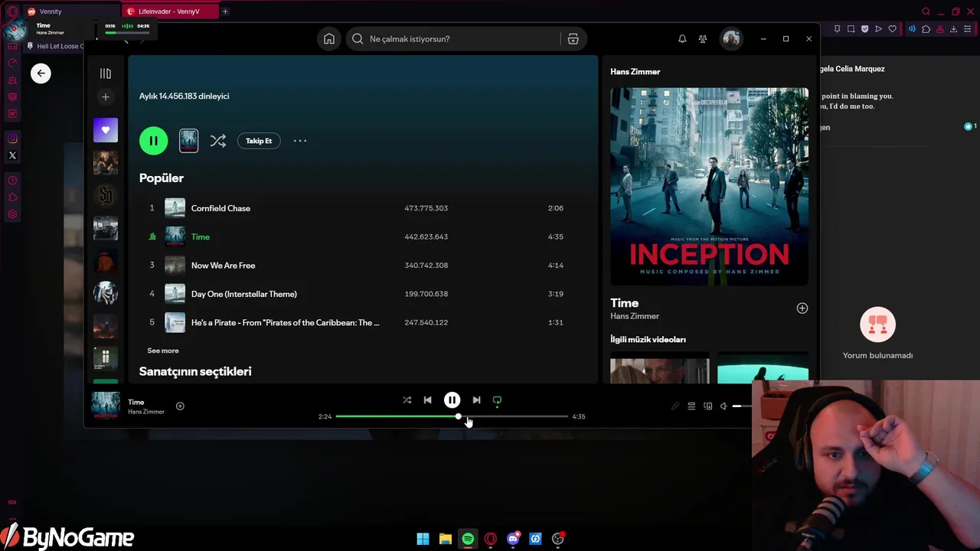Open connect to a device icon
This screenshot has height=551, width=980.
point(708,406)
